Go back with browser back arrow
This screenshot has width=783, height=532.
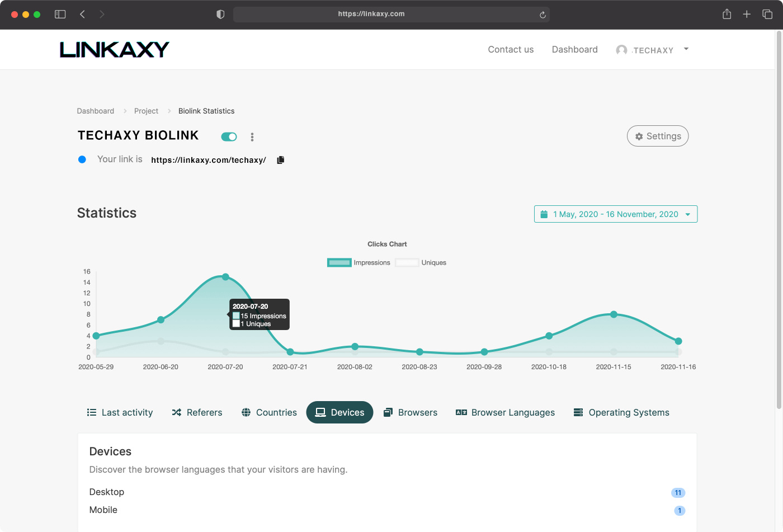(x=82, y=15)
